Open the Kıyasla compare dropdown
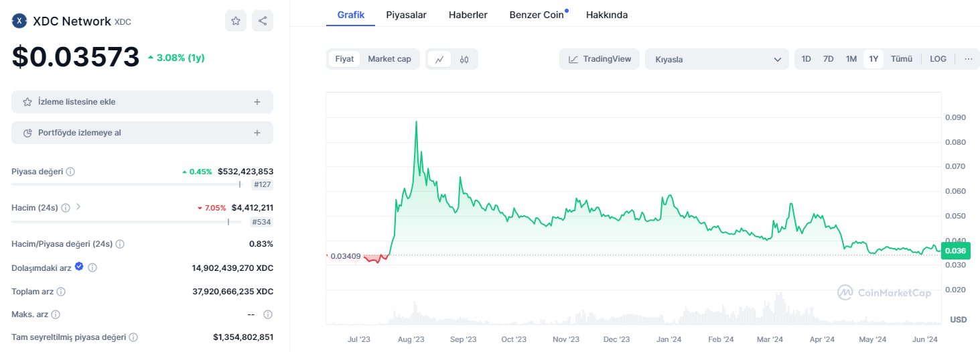The height and width of the screenshot is (352, 980). [x=717, y=59]
